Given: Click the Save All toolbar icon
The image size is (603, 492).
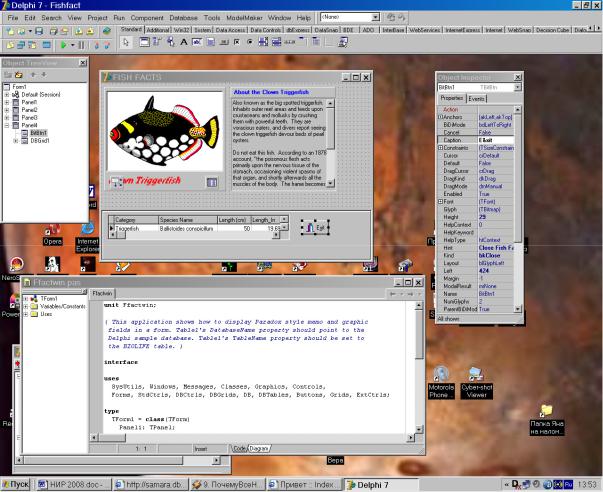Looking at the screenshot, I should coord(54,31).
